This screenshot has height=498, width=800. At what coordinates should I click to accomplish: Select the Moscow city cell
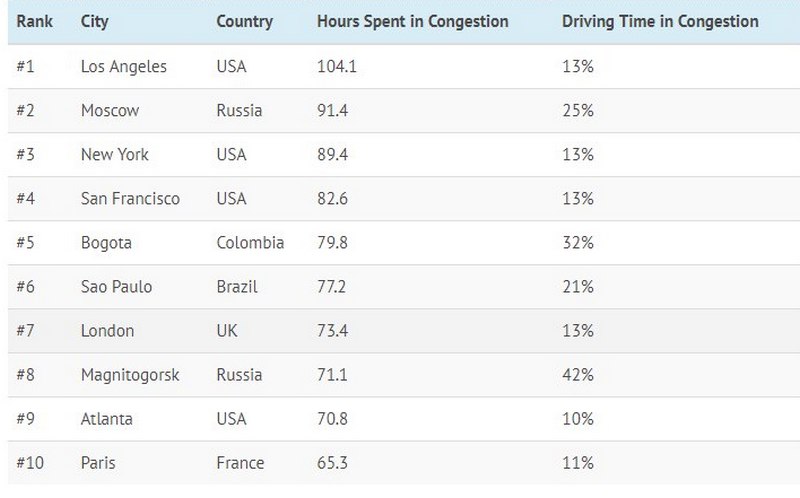coord(109,111)
